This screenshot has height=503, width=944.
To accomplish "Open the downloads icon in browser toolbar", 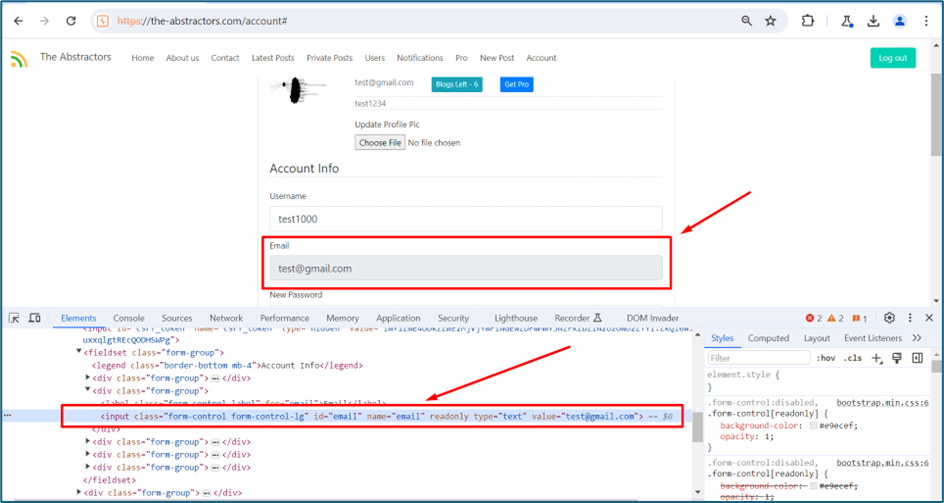I will (x=873, y=21).
